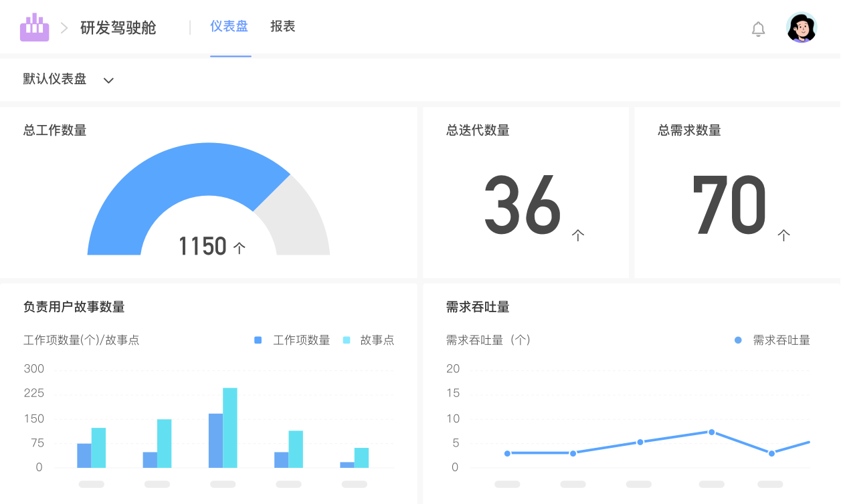Click the upward arrow beside number 70
Viewport: 841px width, 504px height.
(x=783, y=235)
